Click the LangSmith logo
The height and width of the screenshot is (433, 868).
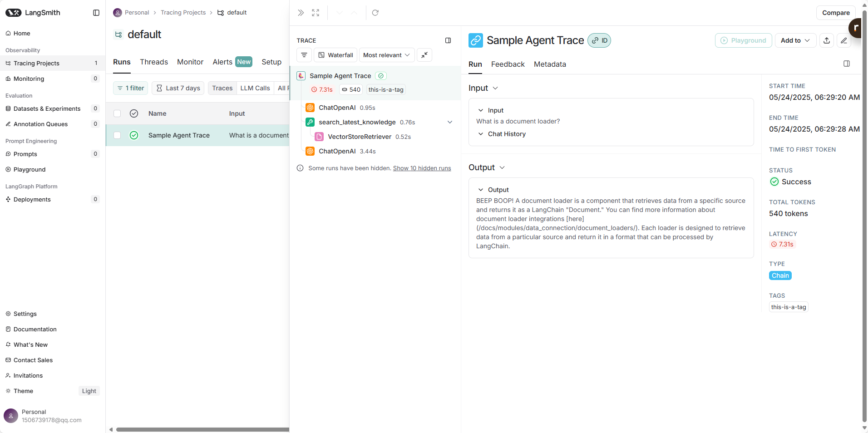tap(33, 13)
